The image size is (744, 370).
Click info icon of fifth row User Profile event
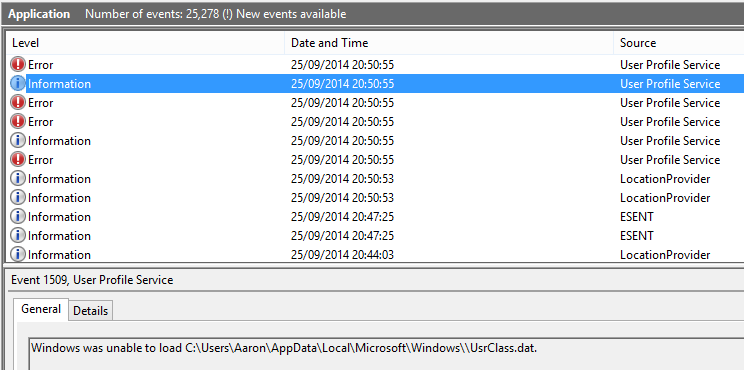18,140
